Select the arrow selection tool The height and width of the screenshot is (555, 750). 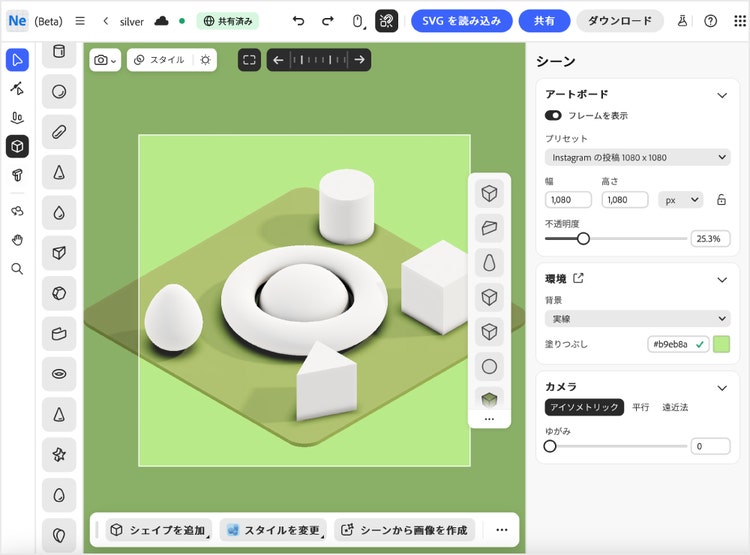pos(17,60)
